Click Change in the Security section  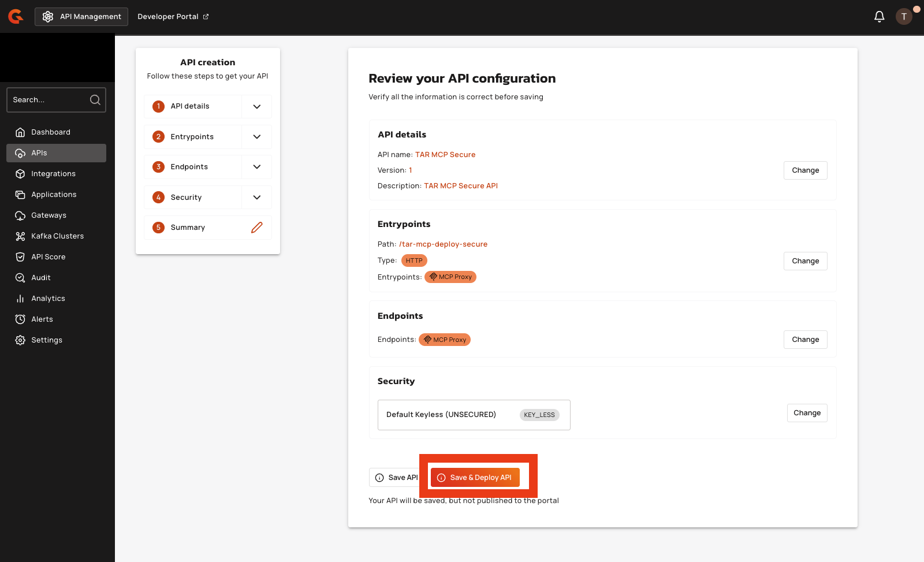click(x=807, y=413)
